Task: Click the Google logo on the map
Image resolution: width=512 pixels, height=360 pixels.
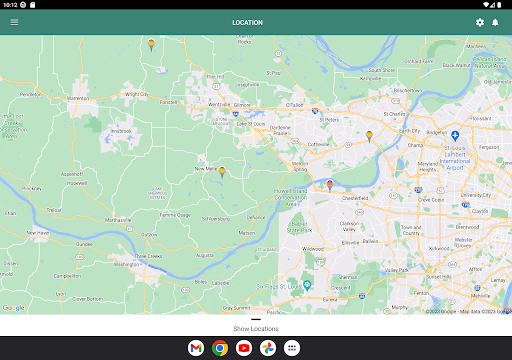Action: [x=14, y=308]
